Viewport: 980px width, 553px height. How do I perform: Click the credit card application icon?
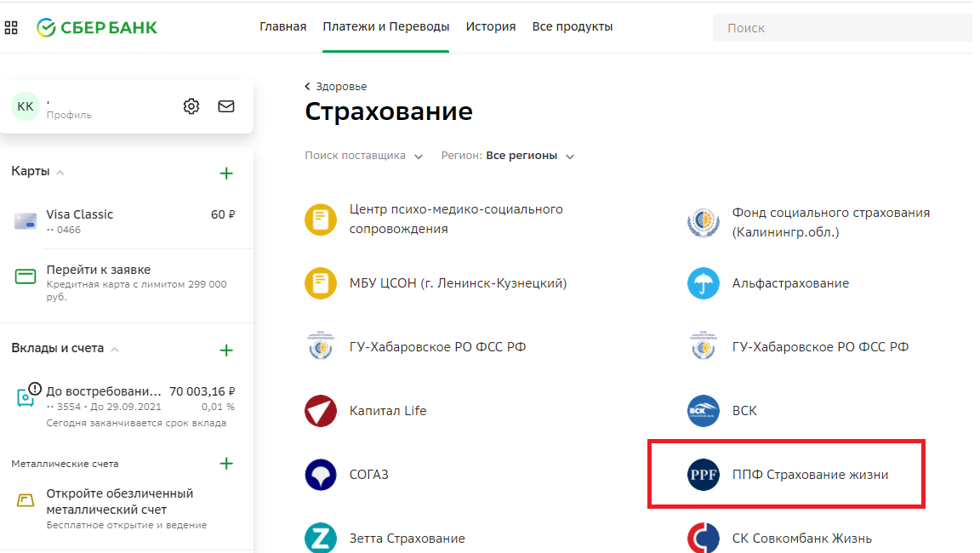[x=26, y=276]
